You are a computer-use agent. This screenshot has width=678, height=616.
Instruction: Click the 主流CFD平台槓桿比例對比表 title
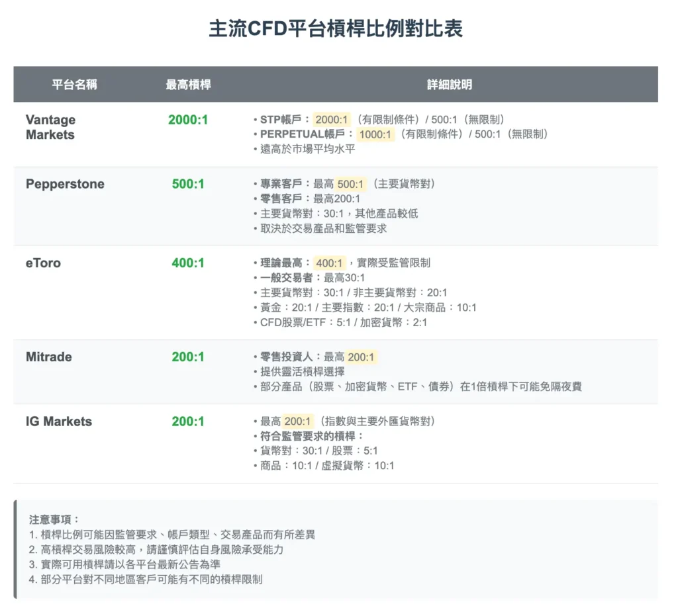pyautogui.click(x=336, y=29)
